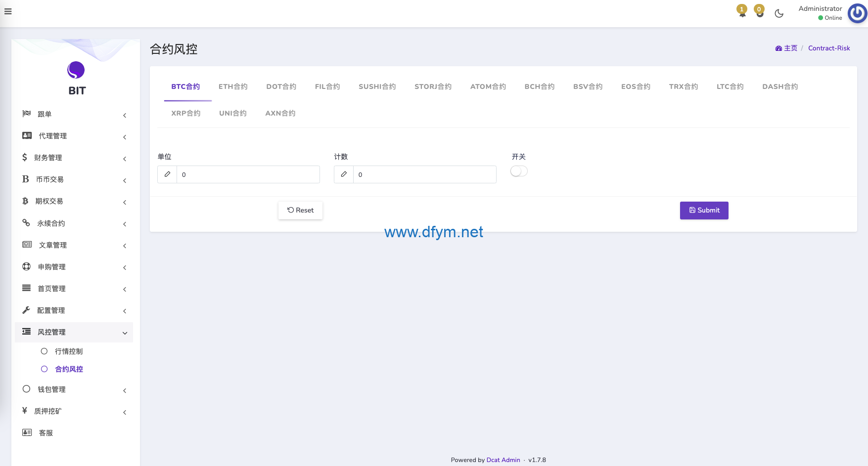This screenshot has width=868, height=466.
Task: Expand the 文章管理 menu chevron
Action: (x=125, y=246)
